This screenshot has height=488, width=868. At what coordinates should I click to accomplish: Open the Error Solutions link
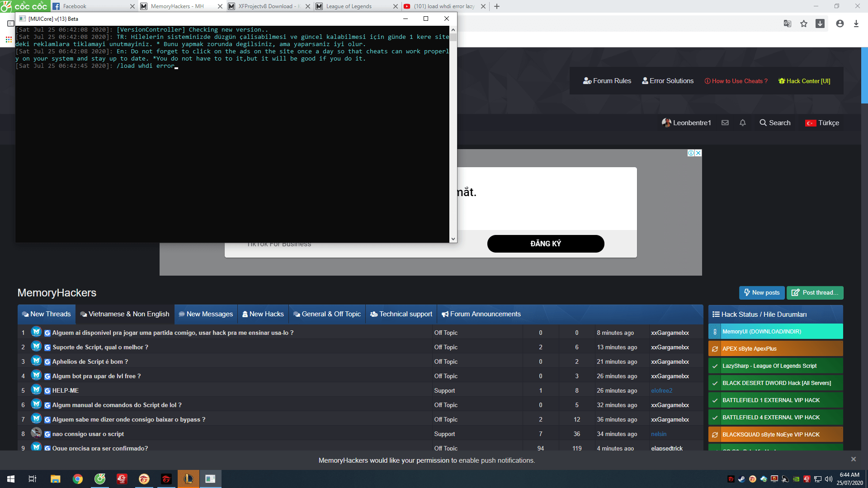click(x=668, y=81)
